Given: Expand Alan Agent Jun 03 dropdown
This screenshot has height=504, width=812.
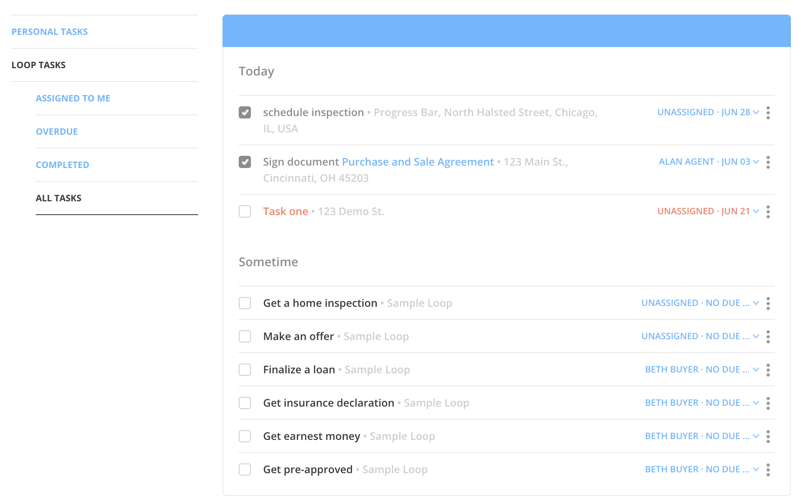Looking at the screenshot, I should coord(708,162).
